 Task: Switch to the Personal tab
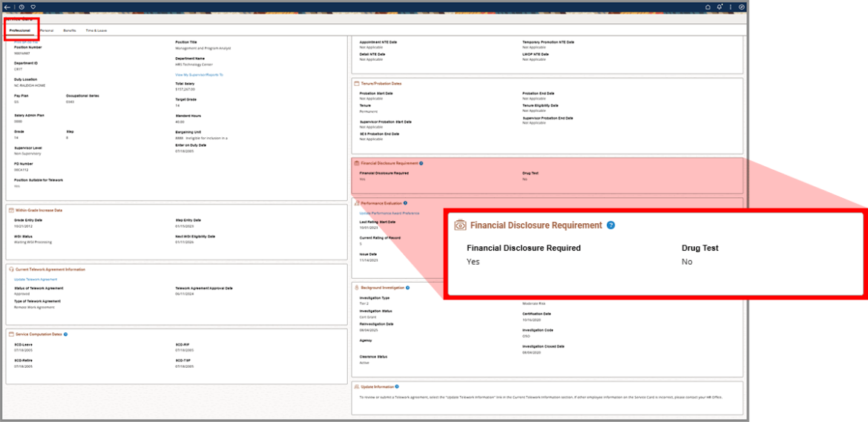tap(46, 30)
